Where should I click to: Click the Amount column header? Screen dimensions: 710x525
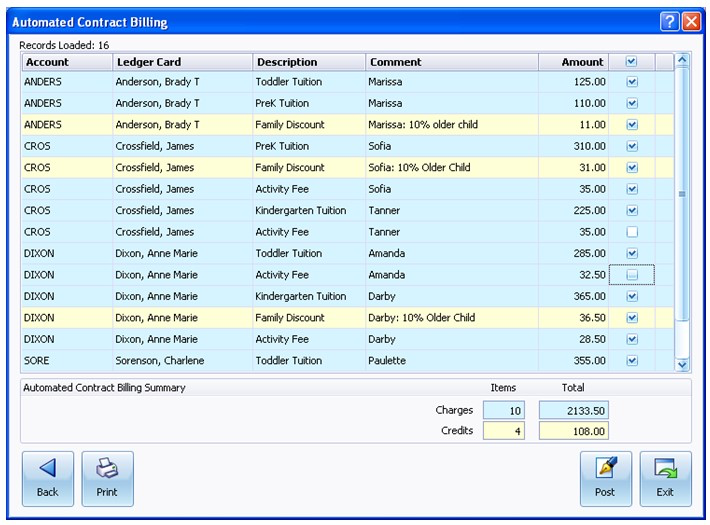573,62
